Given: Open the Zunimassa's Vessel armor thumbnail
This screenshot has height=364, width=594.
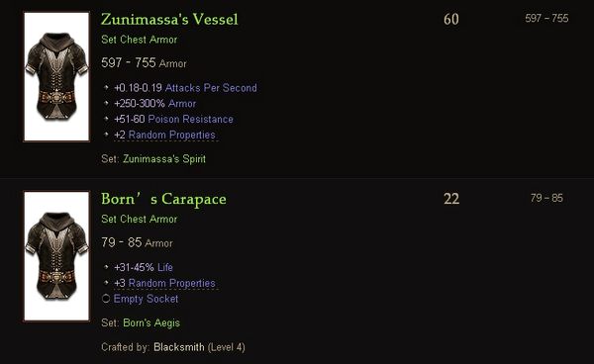Looking at the screenshot, I should pos(56,77).
